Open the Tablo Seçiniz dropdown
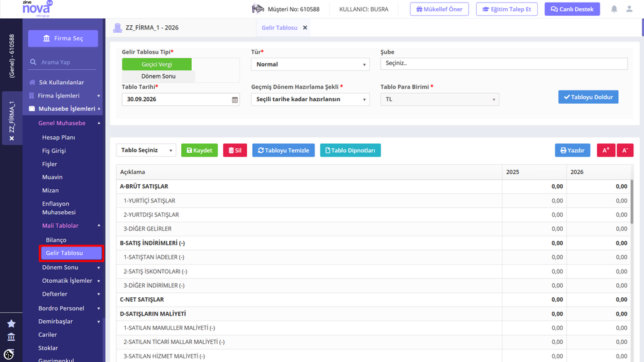 point(146,150)
